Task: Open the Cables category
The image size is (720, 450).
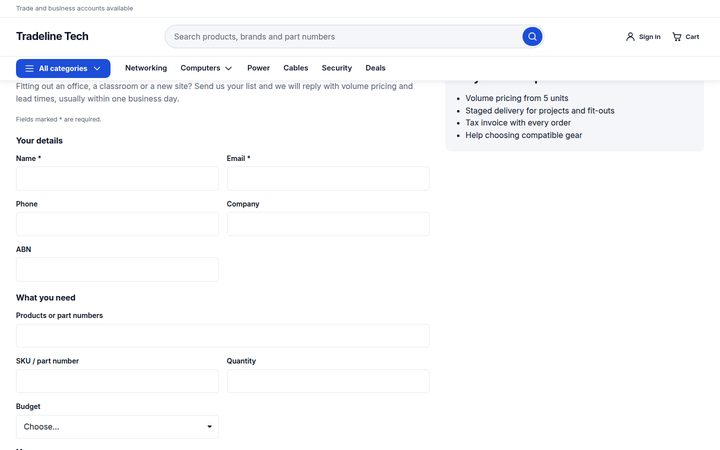Action: click(x=296, y=68)
